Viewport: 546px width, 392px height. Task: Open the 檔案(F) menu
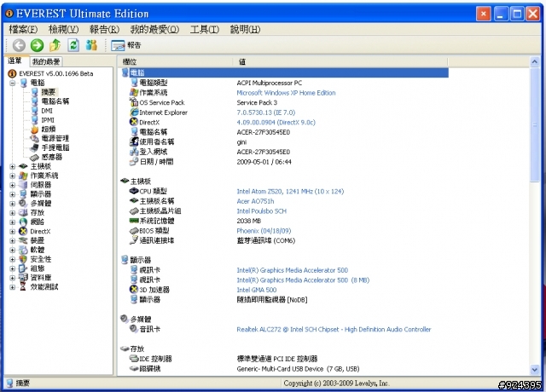[23, 29]
